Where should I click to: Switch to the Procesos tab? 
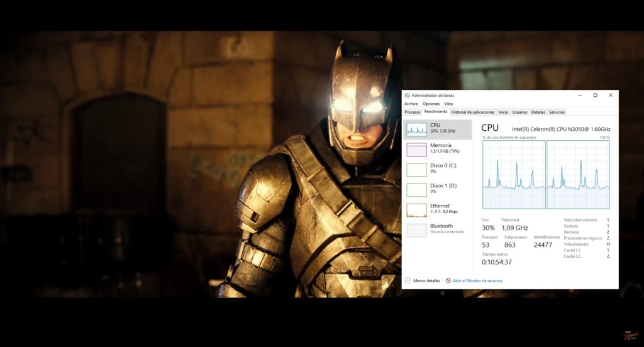coord(413,112)
